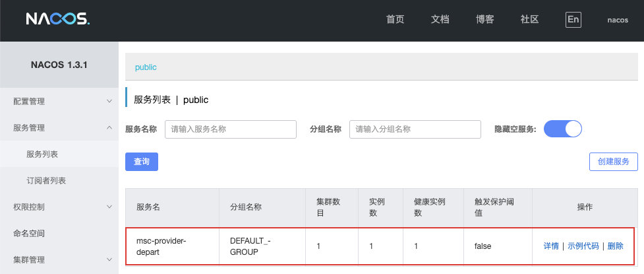Open 社区 in top navigation
Image resolution: width=644 pixels, height=274 pixels.
pos(529,19)
